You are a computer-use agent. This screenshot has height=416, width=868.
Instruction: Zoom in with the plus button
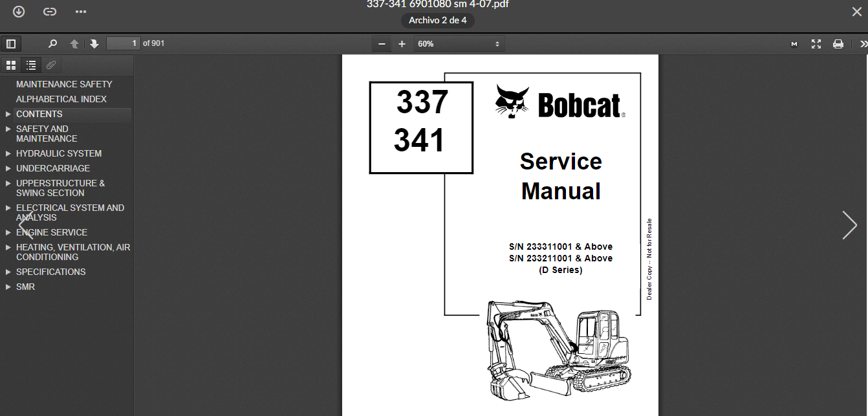click(402, 44)
